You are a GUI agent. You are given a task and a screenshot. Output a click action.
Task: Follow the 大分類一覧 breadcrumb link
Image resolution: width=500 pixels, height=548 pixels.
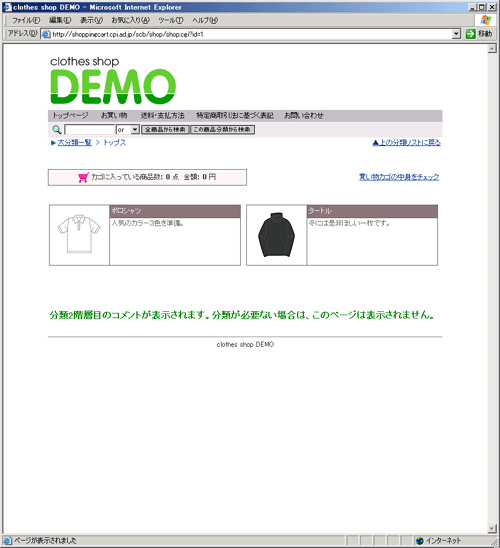(74, 143)
